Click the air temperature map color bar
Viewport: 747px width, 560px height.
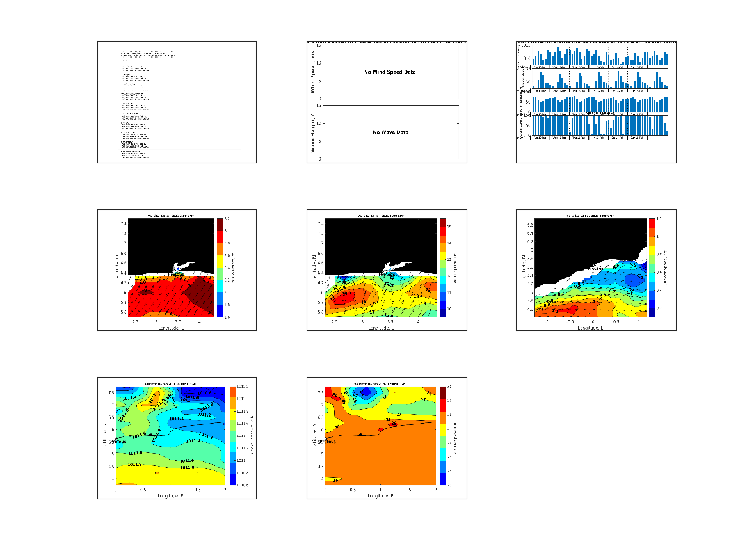tap(443, 436)
